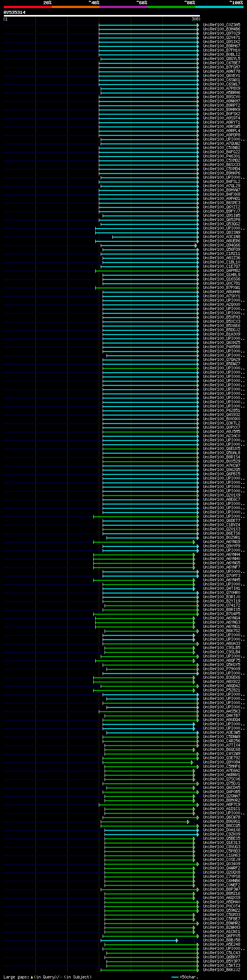Click hit UniRef100_P46301
This screenshot has height=980, width=247.
point(222,156)
